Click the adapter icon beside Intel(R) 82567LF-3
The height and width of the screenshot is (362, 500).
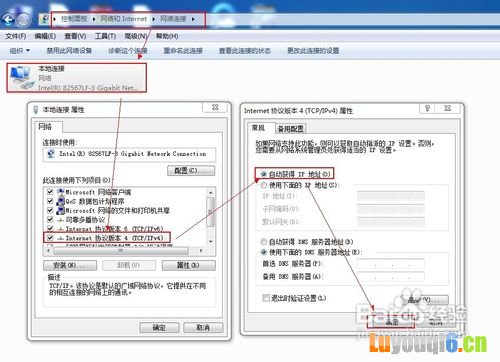click(x=51, y=154)
